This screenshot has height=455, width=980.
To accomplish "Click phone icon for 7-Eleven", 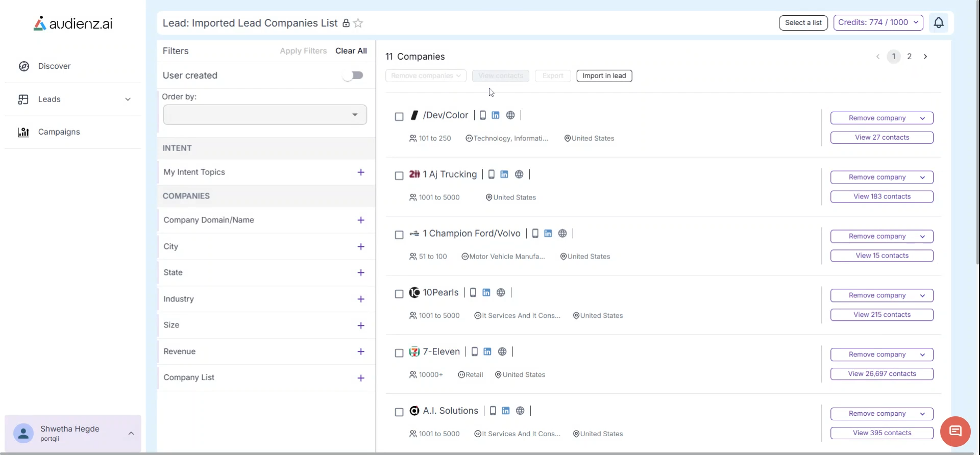I will pyautogui.click(x=474, y=352).
